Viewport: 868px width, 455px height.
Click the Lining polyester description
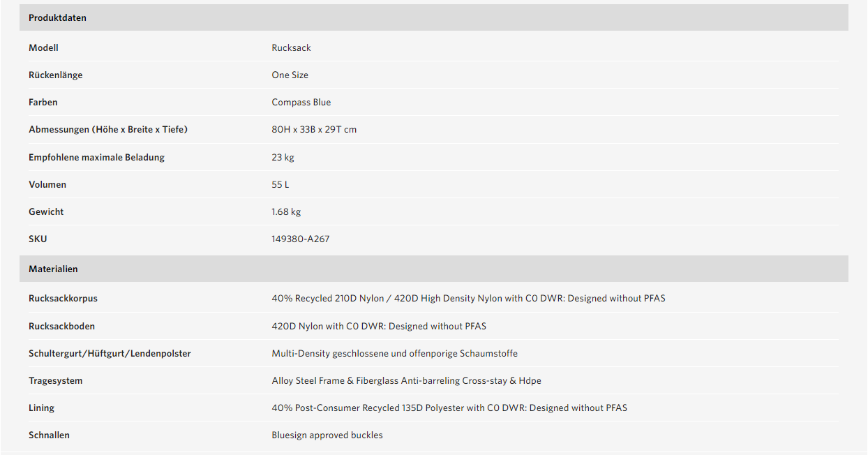click(449, 408)
